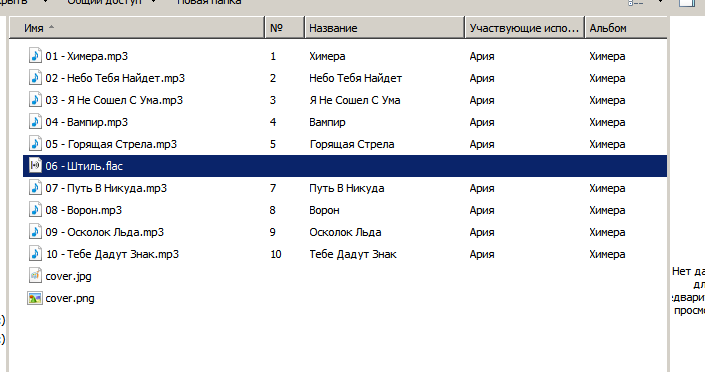The height and width of the screenshot is (372, 705).
Task: Click title cell Вампир in Название column
Action: (x=327, y=122)
